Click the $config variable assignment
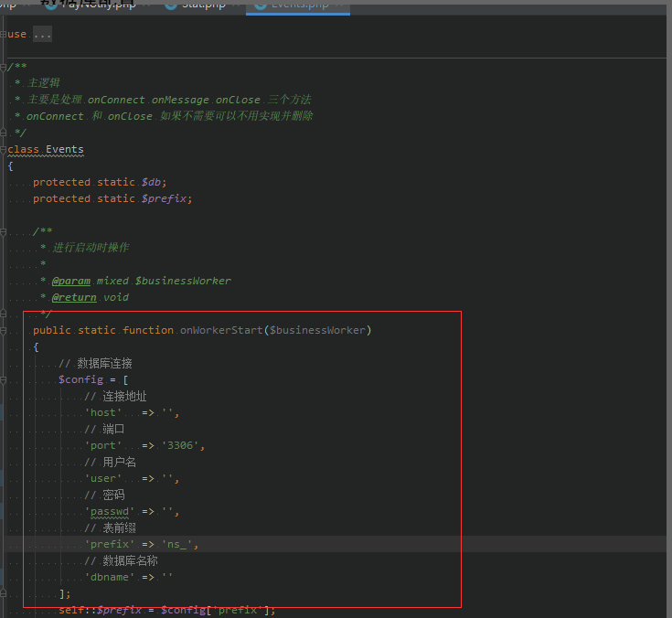The width and height of the screenshot is (672, 618). point(81,379)
